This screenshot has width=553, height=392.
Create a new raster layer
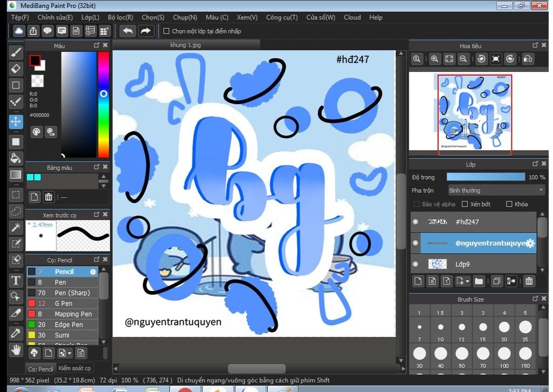(418, 281)
